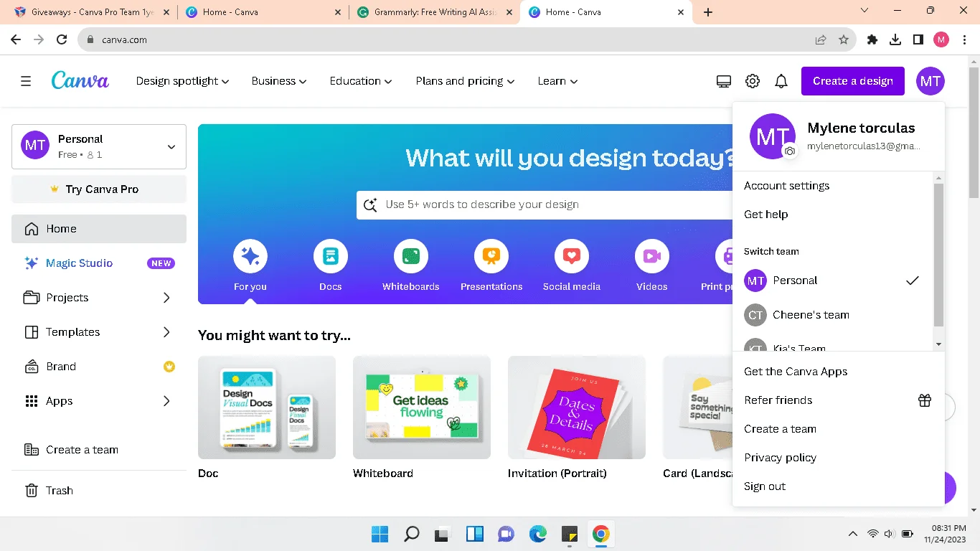Open Chrome downloads icon
This screenshot has height=551, width=980.
[895, 40]
